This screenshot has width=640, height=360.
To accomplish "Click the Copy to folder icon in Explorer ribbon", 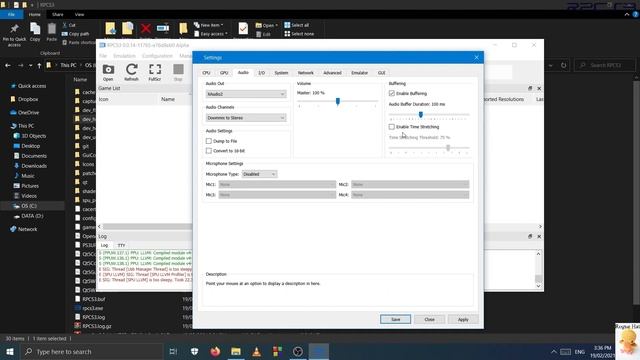I will (x=127, y=29).
